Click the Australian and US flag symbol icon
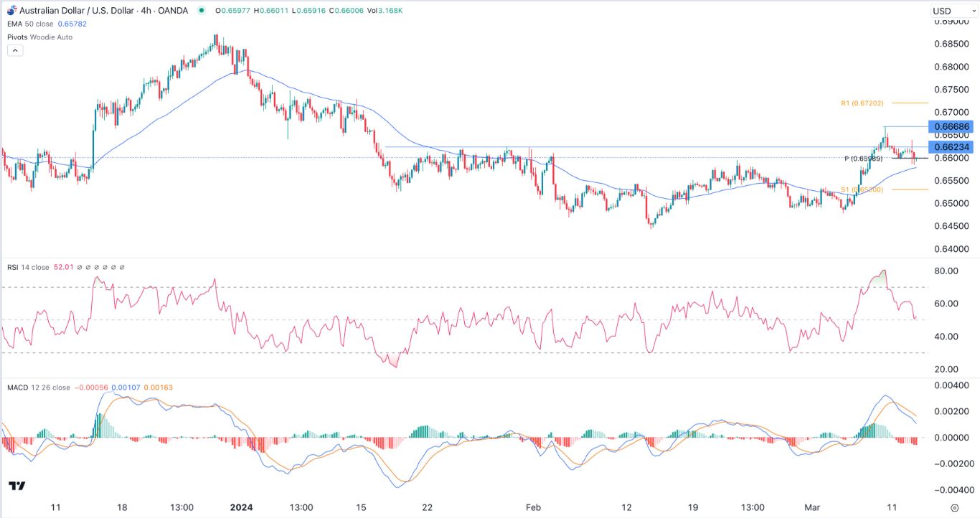980x518 pixels. coord(11,10)
